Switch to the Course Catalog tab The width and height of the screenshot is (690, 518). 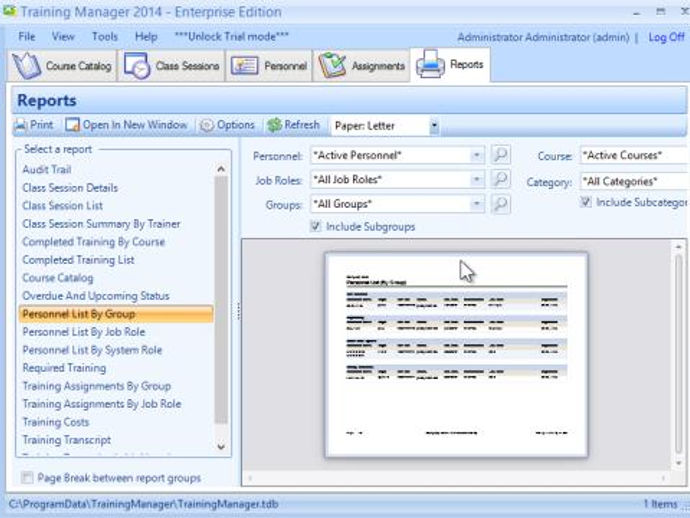(x=62, y=66)
